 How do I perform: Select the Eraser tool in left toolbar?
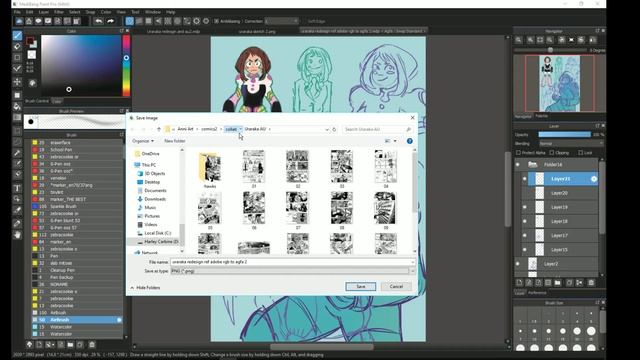17,47
